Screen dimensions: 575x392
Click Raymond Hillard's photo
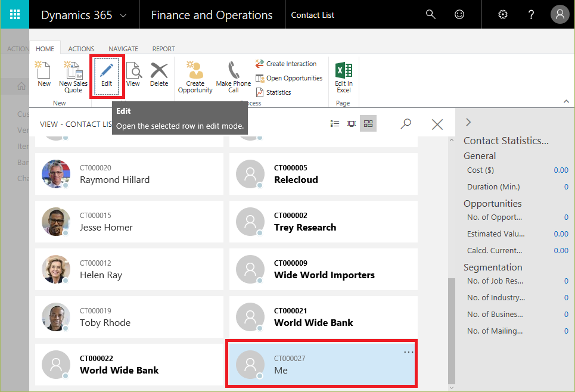pos(56,174)
